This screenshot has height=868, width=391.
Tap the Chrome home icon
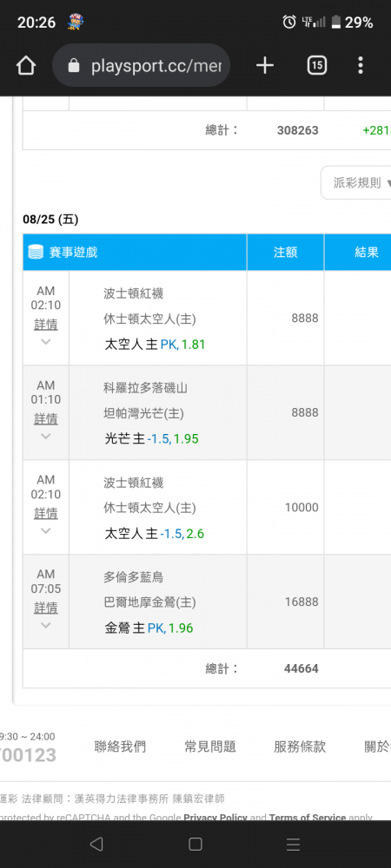[26, 66]
